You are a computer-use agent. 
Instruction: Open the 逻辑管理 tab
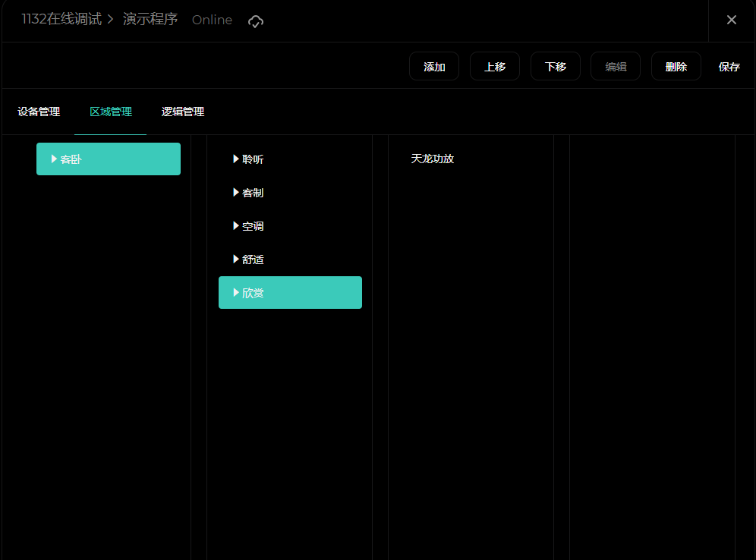pos(183,112)
